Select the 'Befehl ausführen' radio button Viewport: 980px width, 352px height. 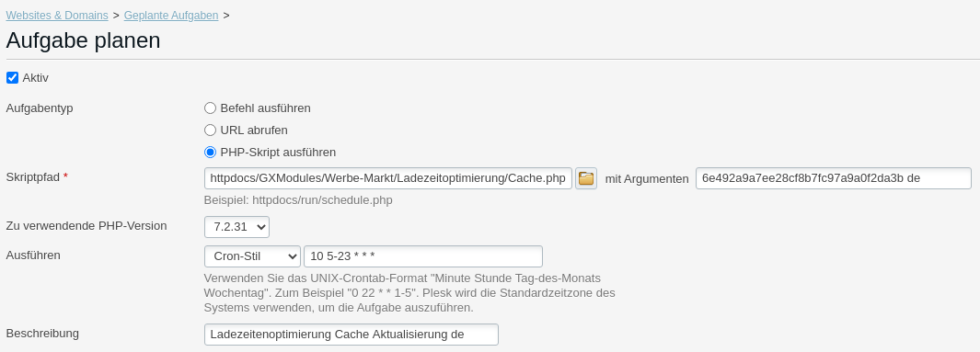pos(210,108)
